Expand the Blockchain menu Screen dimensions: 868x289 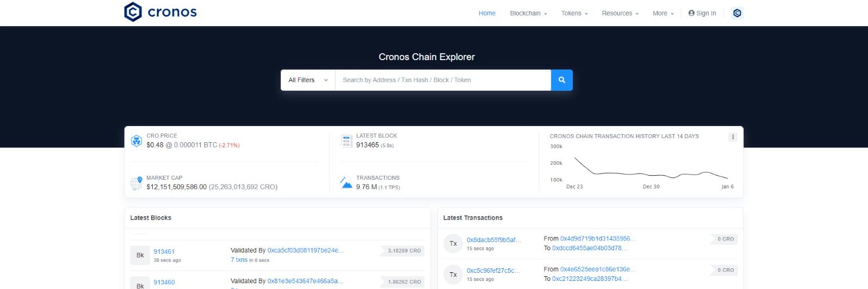point(528,13)
